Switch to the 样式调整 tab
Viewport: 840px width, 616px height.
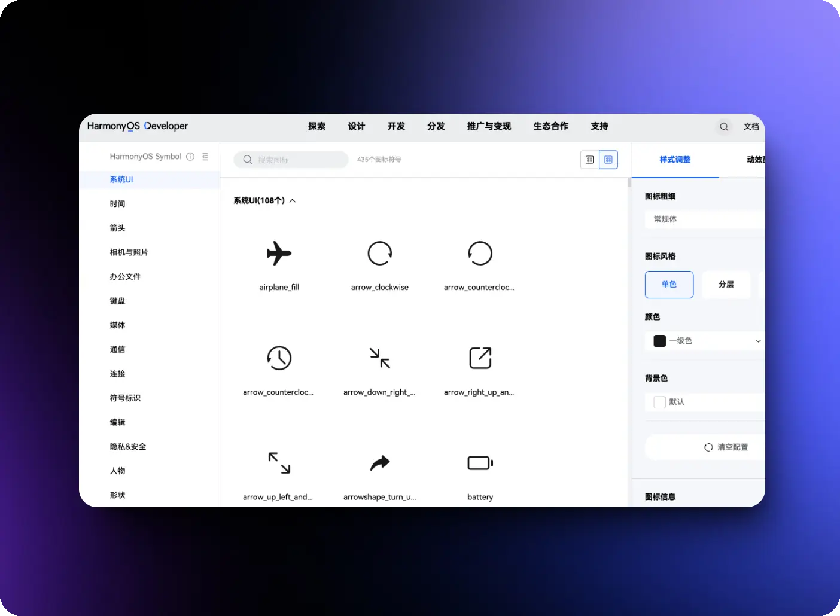click(675, 160)
